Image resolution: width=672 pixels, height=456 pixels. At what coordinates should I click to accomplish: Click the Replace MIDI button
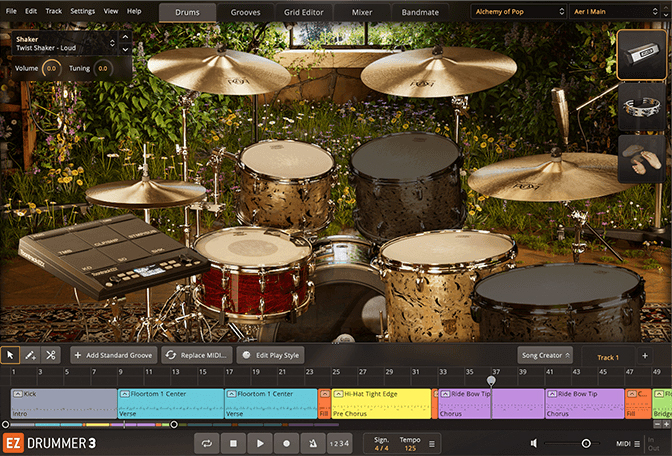coord(197,355)
